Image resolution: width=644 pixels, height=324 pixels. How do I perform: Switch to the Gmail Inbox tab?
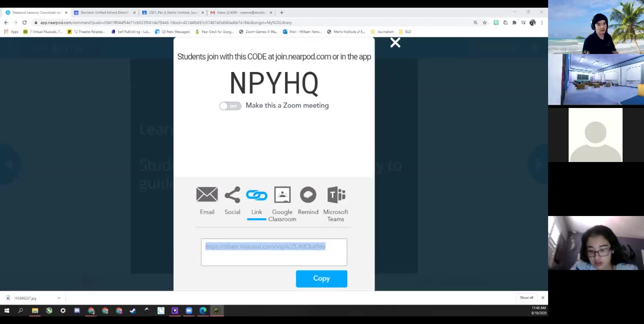pos(241,13)
